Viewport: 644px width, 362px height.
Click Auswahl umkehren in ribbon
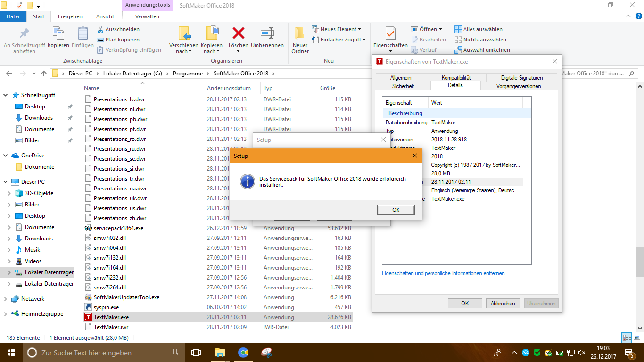[x=482, y=50]
